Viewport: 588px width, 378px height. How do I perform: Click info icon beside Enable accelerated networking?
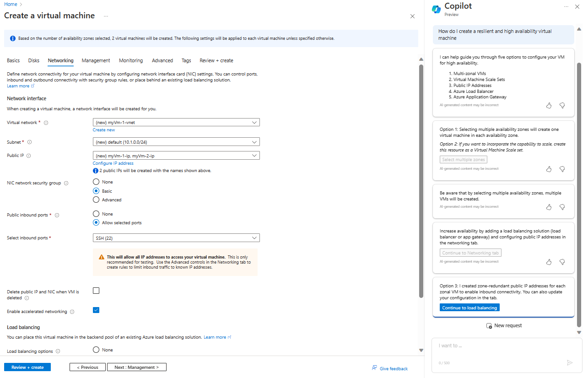tap(72, 312)
